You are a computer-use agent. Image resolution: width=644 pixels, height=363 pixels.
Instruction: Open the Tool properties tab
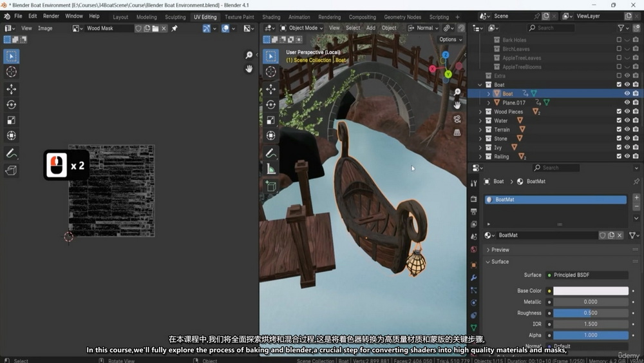click(473, 183)
